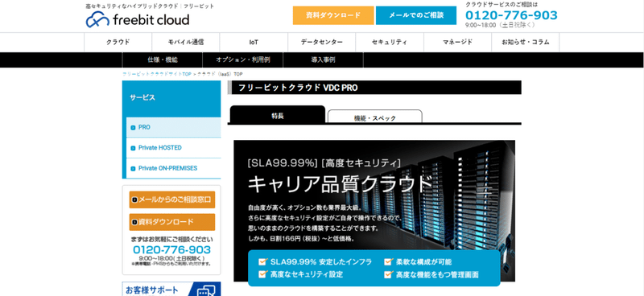Screen dimensions: 644x296
Task: Switch to the 機能・スペック tab
Action: coord(374,117)
